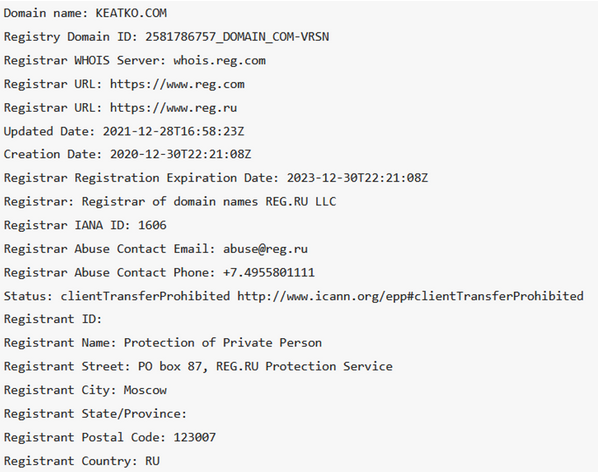
Task: Click the Expiration Date value 2023-12-30T22:21:08Z
Action: (357, 178)
